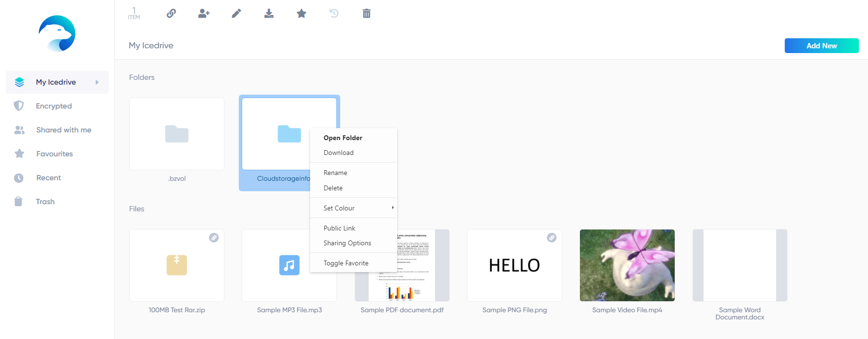Click the link badge on Sample PNG file
868x339 pixels.
pyautogui.click(x=552, y=238)
